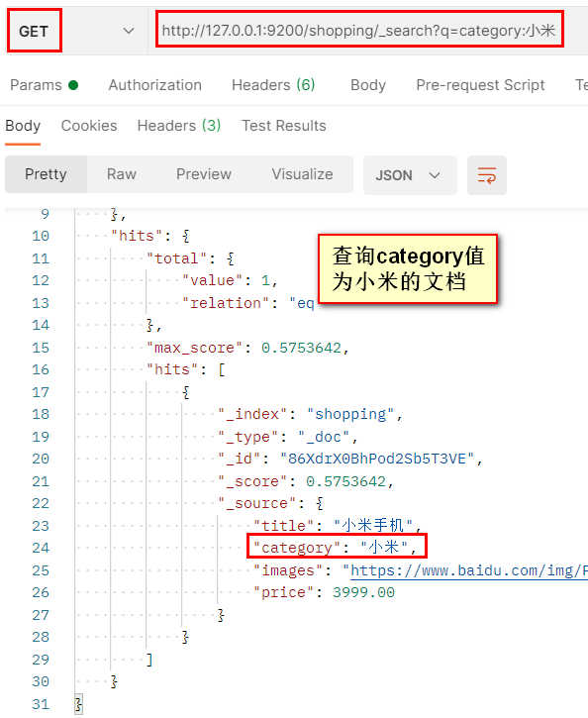588x718 pixels.
Task: Switch to Preview response view
Action: pyautogui.click(x=204, y=174)
